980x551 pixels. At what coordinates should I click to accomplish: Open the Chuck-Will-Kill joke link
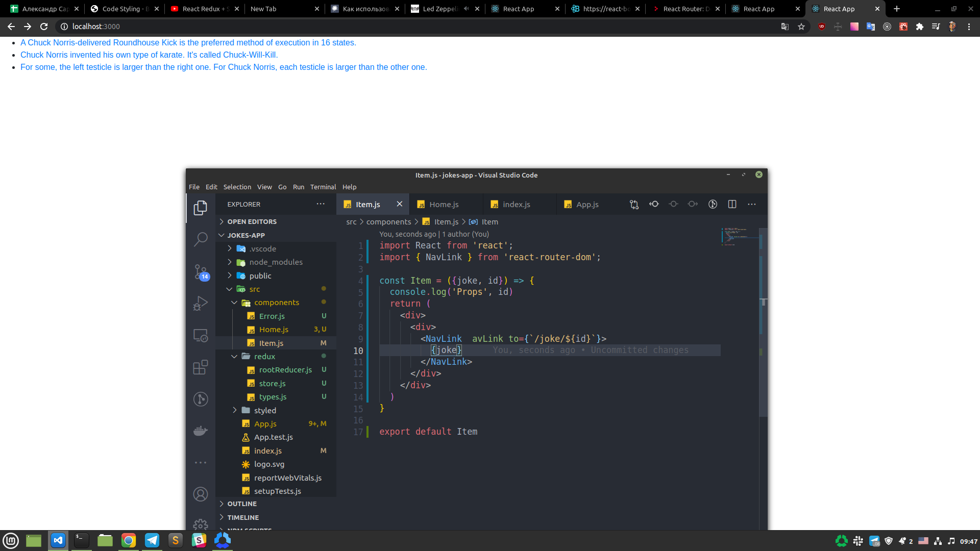[x=149, y=55]
